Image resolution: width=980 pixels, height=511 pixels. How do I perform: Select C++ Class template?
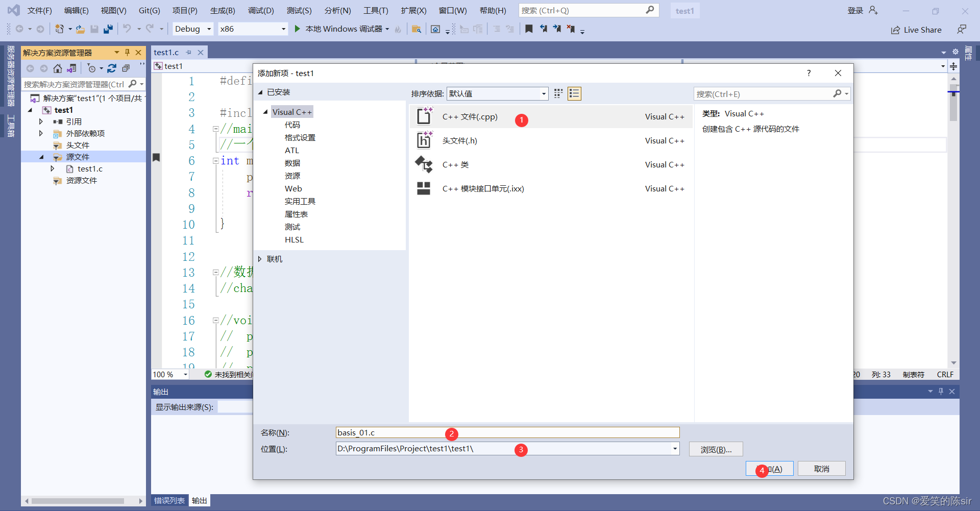[551, 165]
